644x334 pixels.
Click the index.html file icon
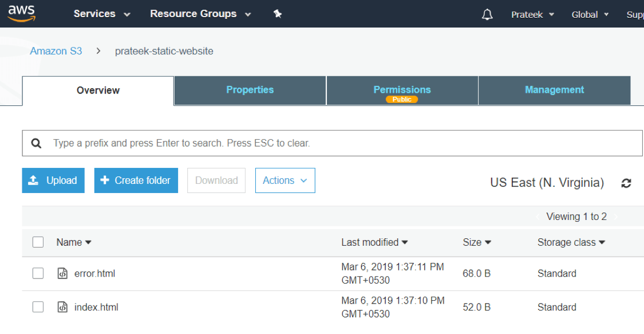tap(62, 308)
